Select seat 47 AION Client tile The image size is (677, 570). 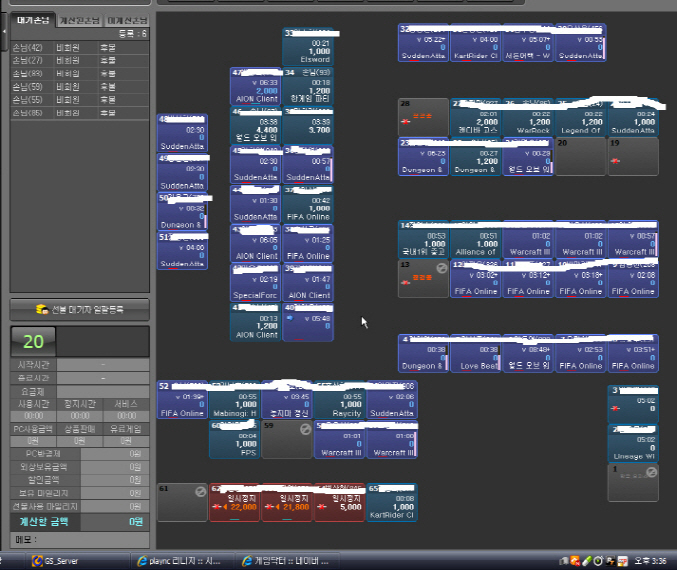click(x=256, y=86)
